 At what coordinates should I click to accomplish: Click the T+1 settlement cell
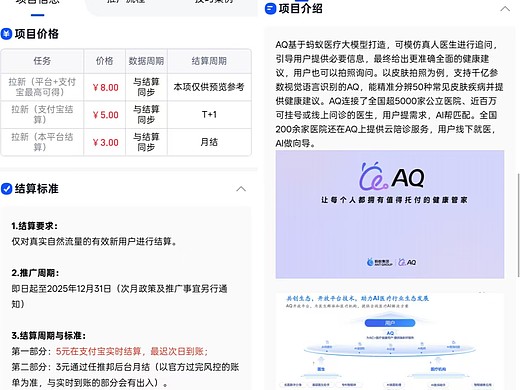[x=209, y=114]
